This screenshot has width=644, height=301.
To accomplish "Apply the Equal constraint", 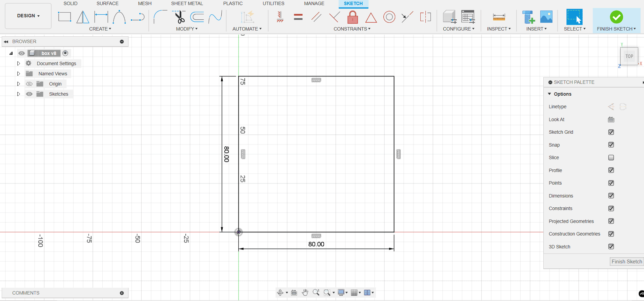I will click(x=298, y=17).
